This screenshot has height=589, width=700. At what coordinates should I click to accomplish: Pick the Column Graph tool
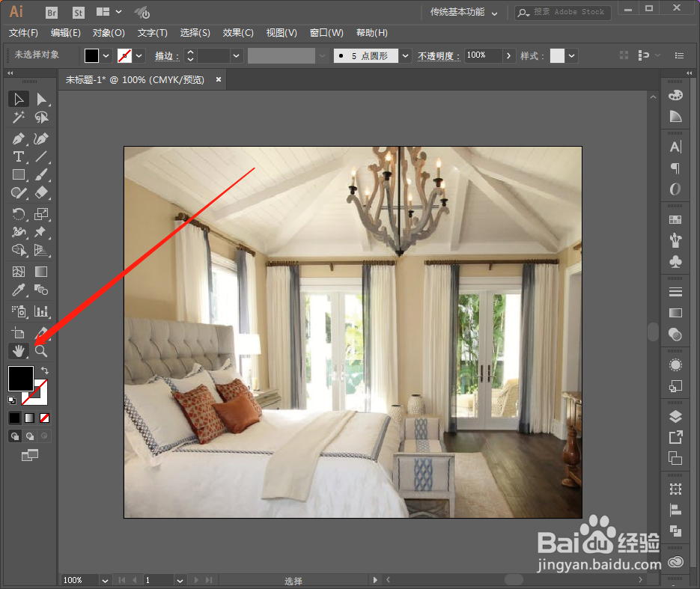click(x=41, y=311)
